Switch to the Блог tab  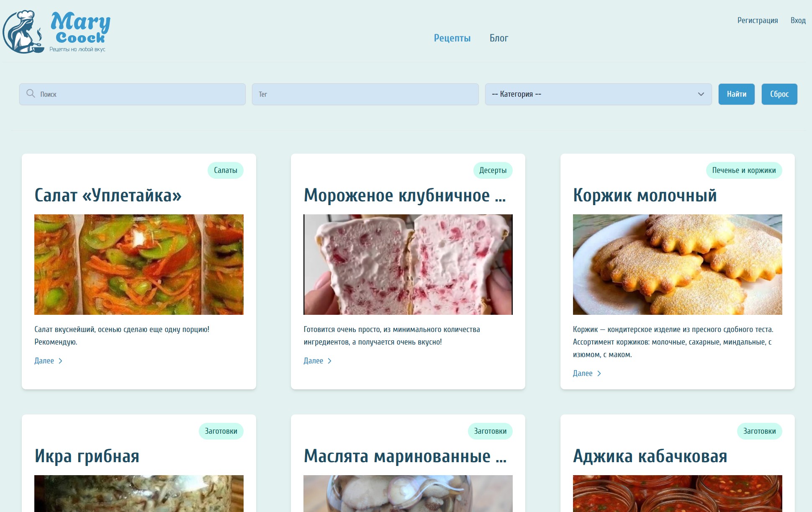pyautogui.click(x=499, y=38)
